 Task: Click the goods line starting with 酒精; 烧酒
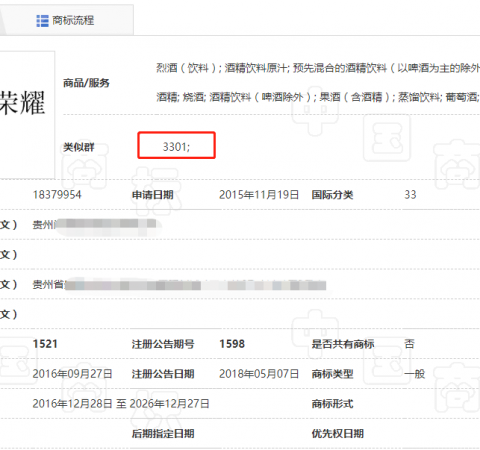pos(318,97)
